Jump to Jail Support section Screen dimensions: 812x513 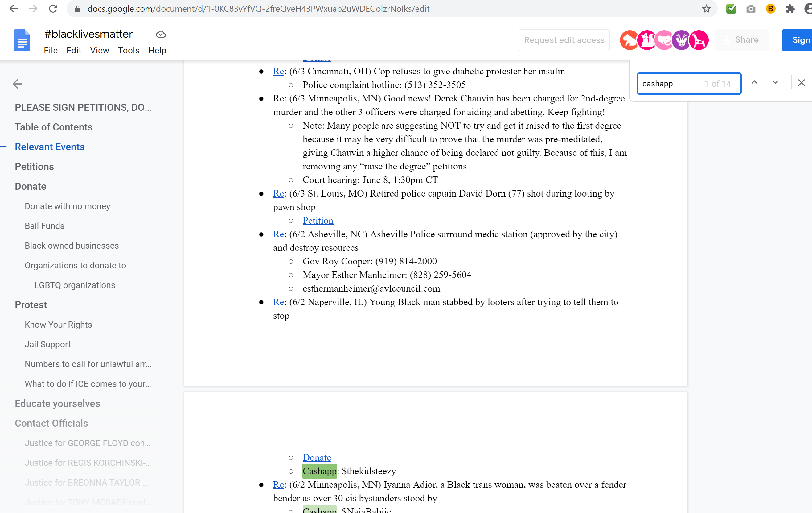point(47,344)
